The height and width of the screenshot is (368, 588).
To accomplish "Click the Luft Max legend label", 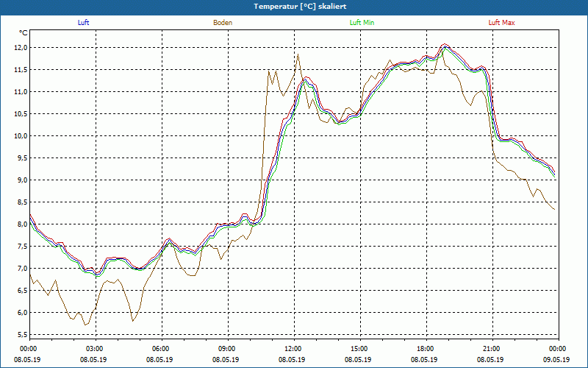I will [x=501, y=23].
